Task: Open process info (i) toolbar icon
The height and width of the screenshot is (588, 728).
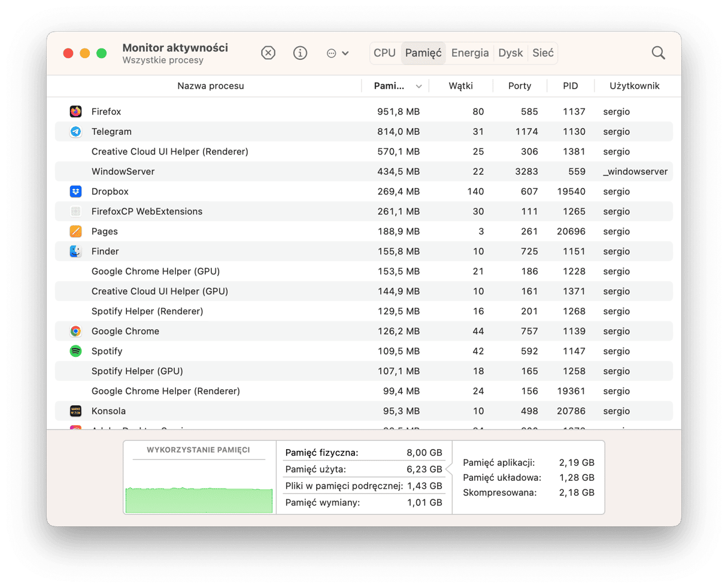Action: (300, 53)
